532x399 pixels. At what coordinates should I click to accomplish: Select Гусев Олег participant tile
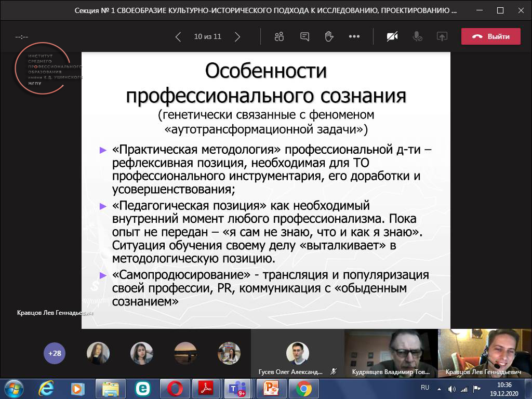298,358
